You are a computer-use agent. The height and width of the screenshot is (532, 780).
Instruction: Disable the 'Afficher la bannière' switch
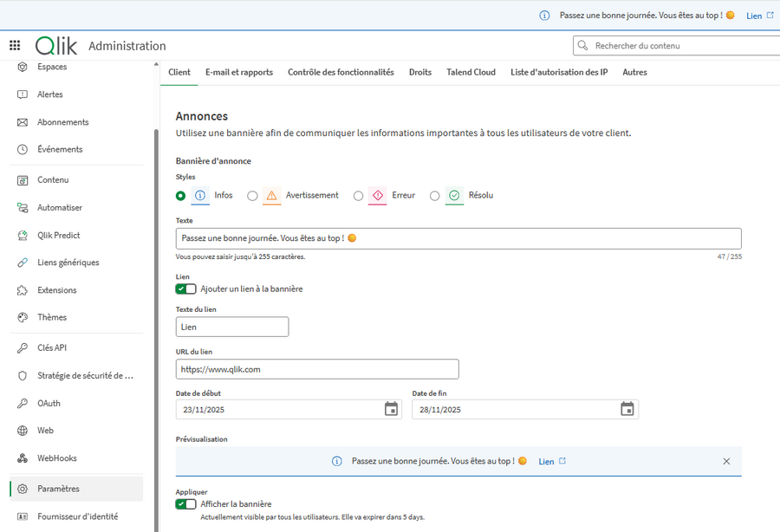click(185, 504)
